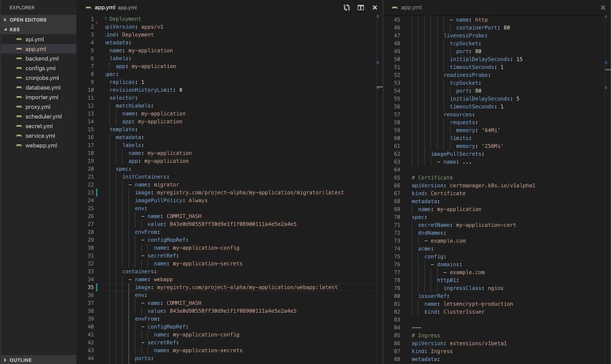Screen dimensions: 611x364
Task: Click the YAML icon beside cronjobs.yml
Action: click(19, 78)
